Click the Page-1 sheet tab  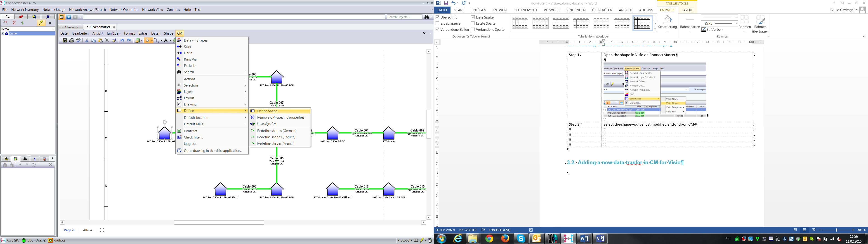pos(69,230)
